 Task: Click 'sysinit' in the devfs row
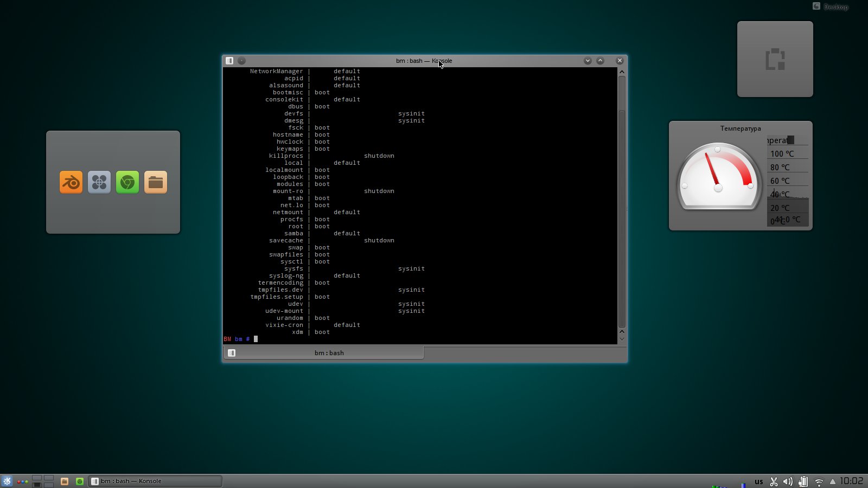tap(411, 113)
